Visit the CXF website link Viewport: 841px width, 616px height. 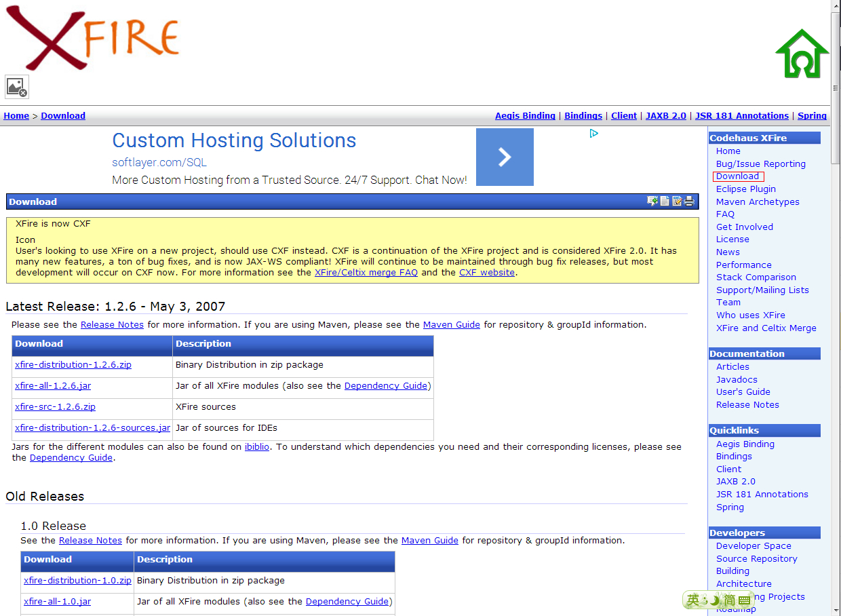(487, 273)
